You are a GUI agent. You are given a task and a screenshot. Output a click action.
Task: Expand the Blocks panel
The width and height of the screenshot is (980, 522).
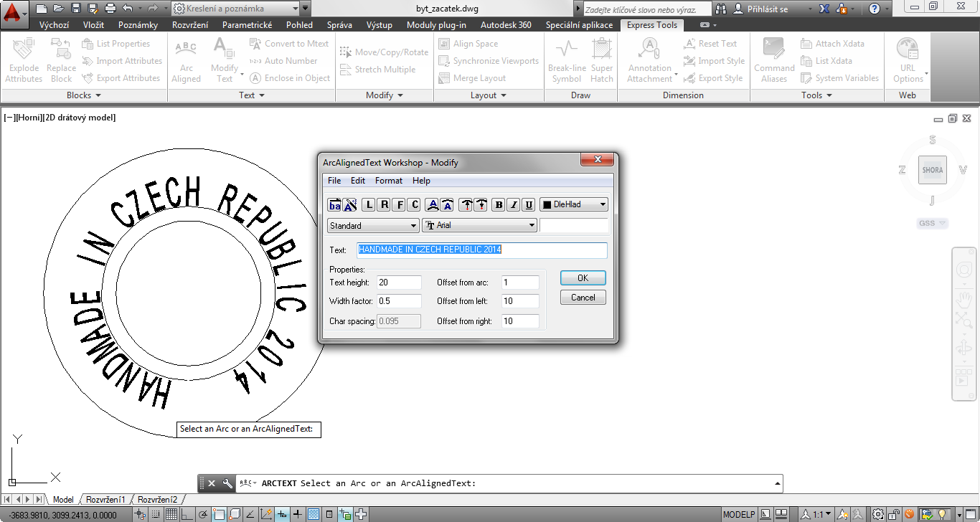coord(84,95)
